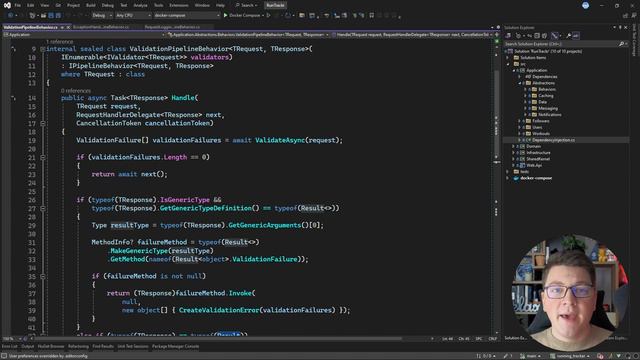Click Solution Explorer show all files icon
The image size is (640, 360).
[544, 36]
